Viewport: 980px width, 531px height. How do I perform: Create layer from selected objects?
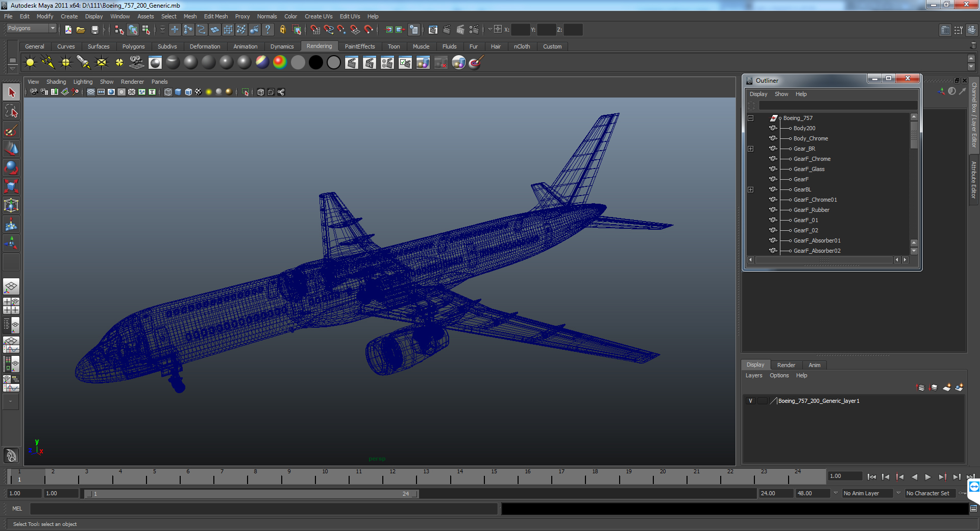[x=959, y=388]
